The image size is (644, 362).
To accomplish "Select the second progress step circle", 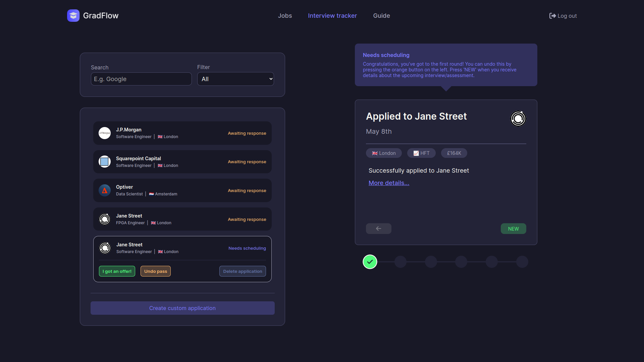I will (400, 262).
